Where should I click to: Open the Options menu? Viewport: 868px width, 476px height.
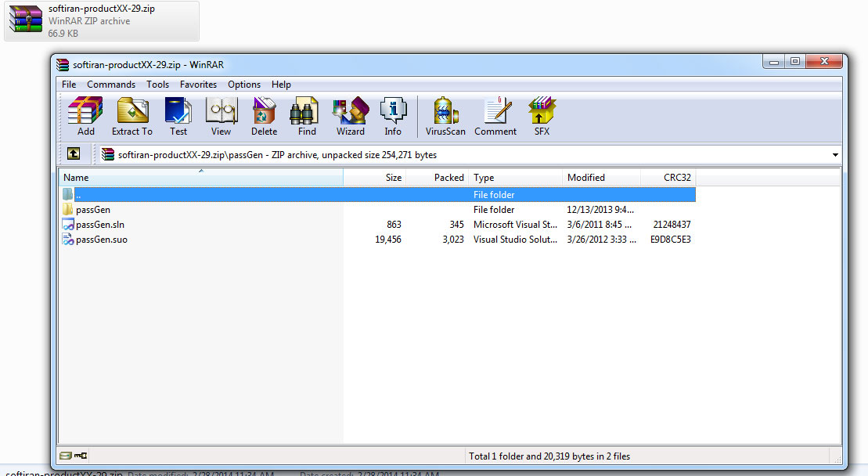[244, 84]
